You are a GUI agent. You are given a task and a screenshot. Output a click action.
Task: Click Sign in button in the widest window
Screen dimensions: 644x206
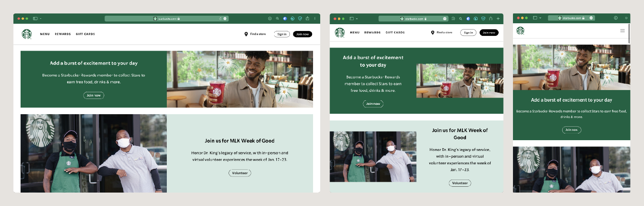coord(282,34)
